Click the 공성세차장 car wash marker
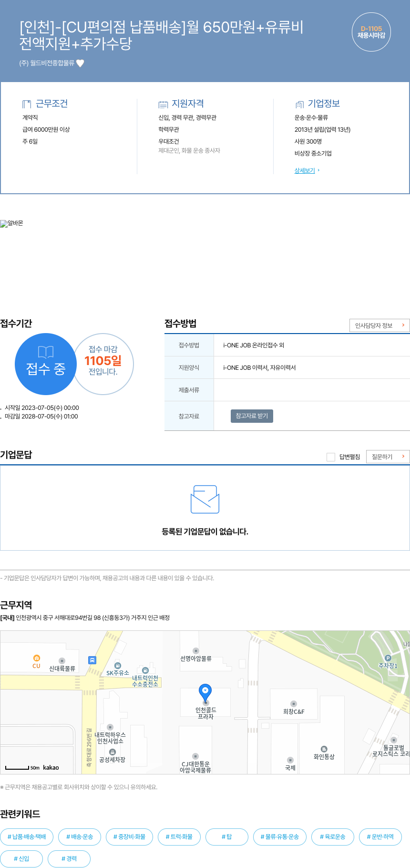Screen dimensions: 410x868 coord(113,752)
